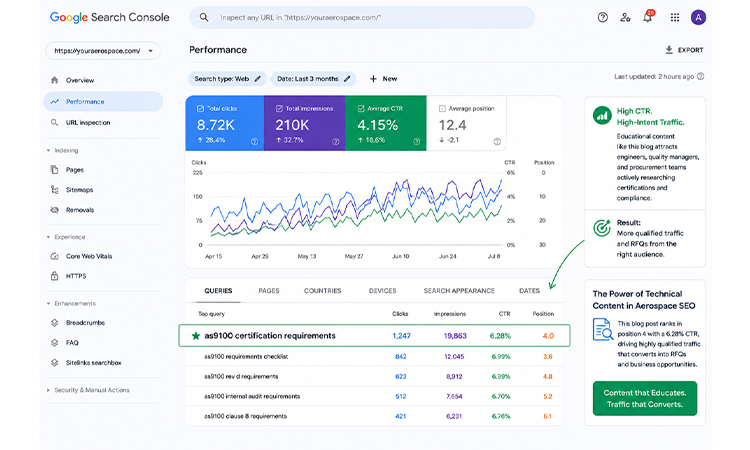
Task: Edit Date filter via pencil icon
Action: 347,79
